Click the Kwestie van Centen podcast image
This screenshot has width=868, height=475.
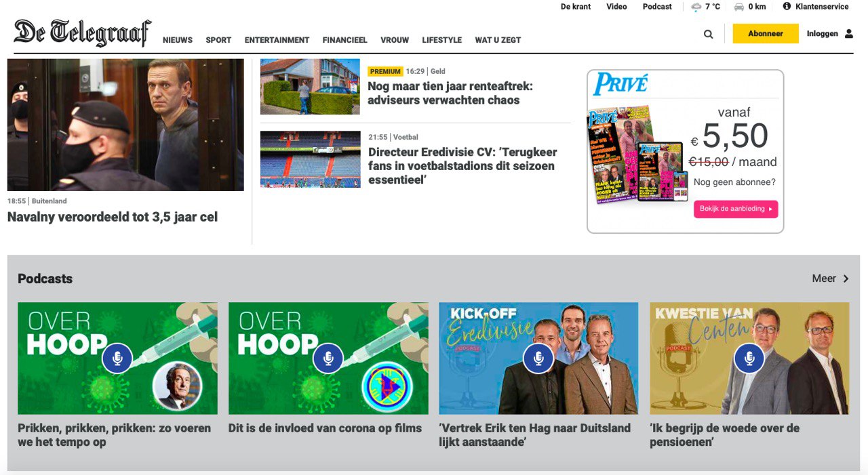pos(749,358)
